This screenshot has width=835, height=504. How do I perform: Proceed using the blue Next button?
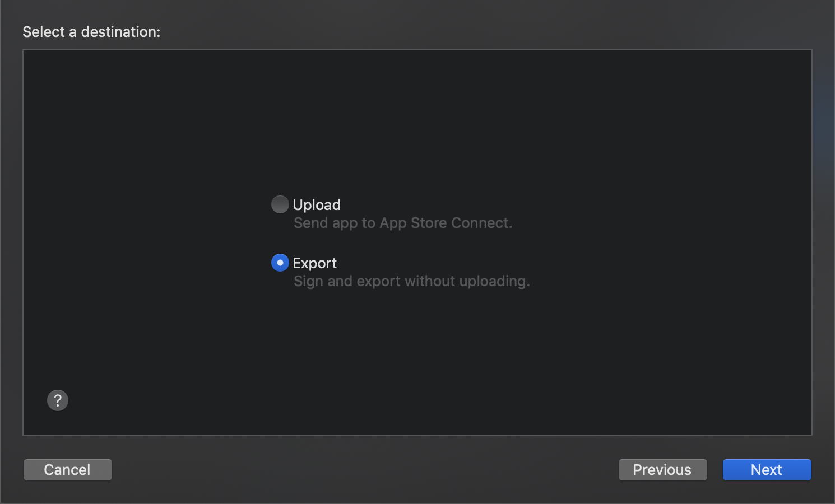(x=767, y=470)
